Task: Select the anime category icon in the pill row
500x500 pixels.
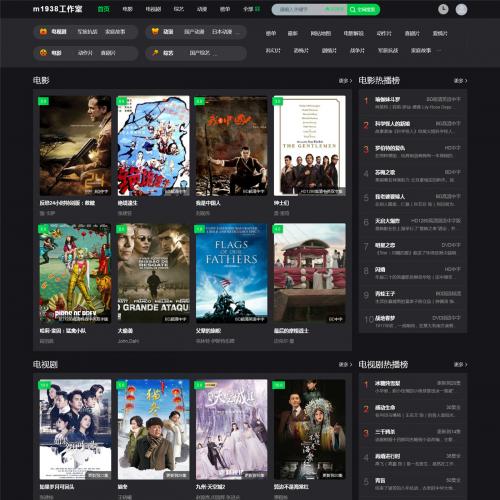Action: [x=155, y=32]
